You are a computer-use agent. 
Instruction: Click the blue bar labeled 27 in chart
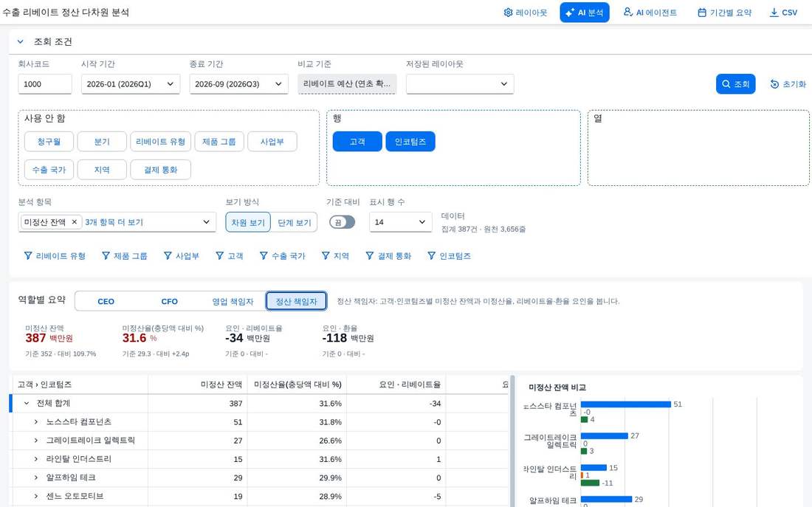tap(605, 435)
